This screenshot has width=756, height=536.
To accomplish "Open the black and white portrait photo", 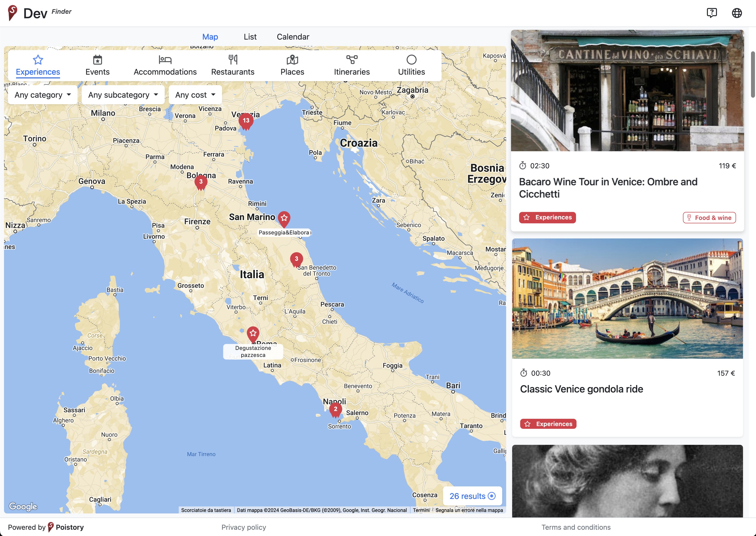I will [x=627, y=481].
